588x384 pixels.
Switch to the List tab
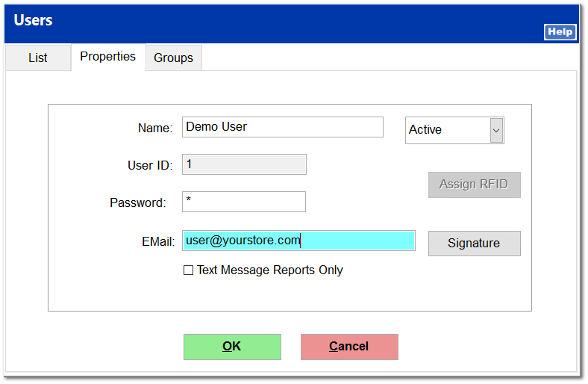[37, 58]
